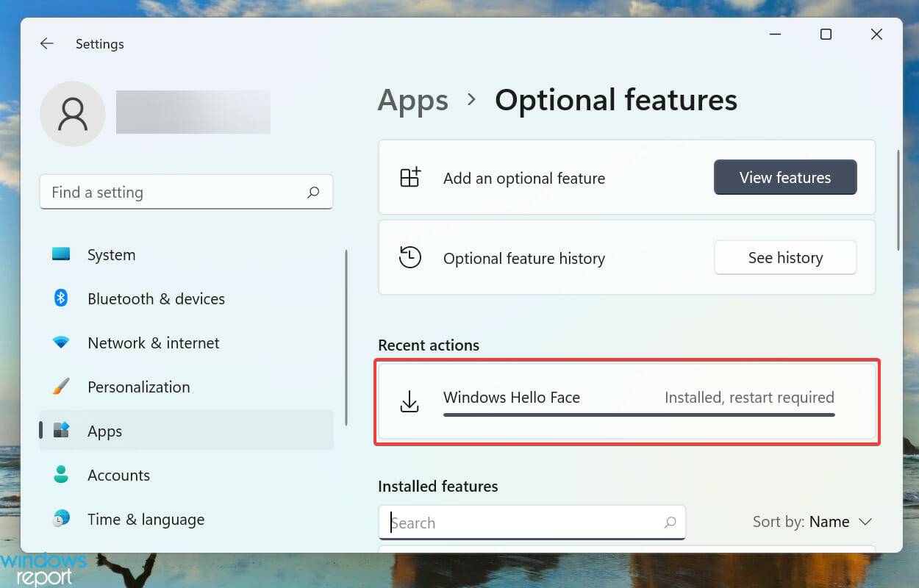Screen dimensions: 919x588
Task: Select Apps in the breadcrumb navigation
Action: (x=412, y=100)
